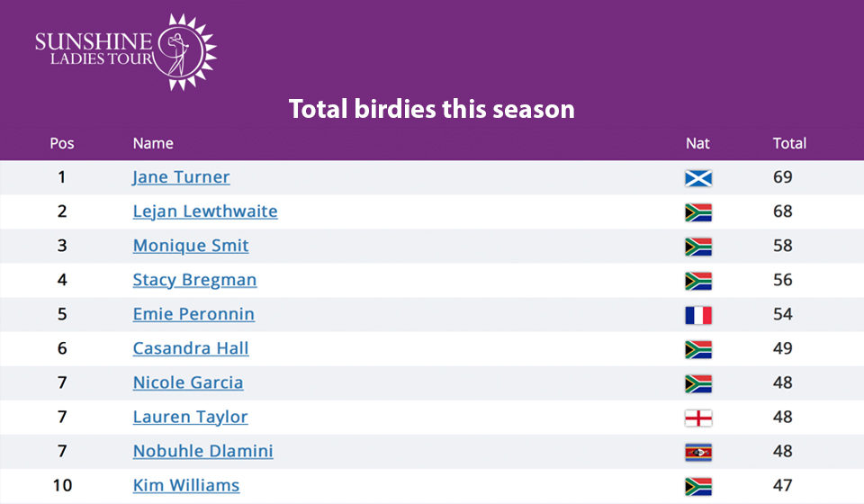Click the France flag beside Emie Peronnin
864x504 pixels.
698,315
